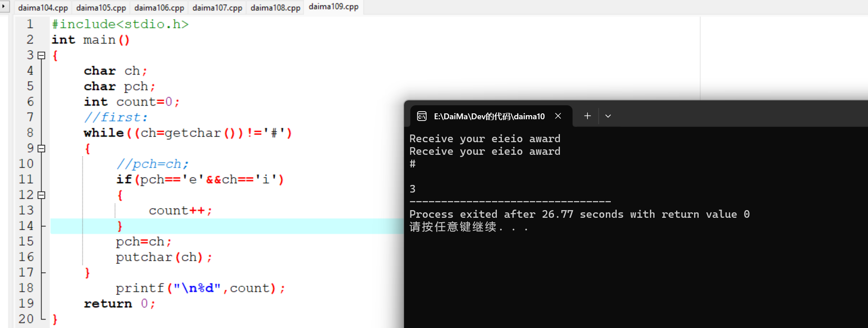Open a new terminal tab with plus icon
Image resolution: width=868 pixels, height=328 pixels.
[587, 116]
